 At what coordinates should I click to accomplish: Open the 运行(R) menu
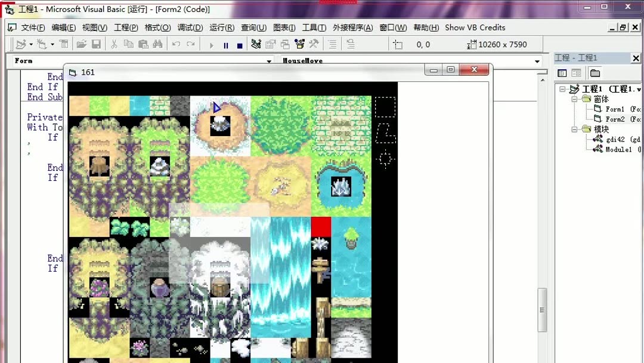pyautogui.click(x=220, y=27)
